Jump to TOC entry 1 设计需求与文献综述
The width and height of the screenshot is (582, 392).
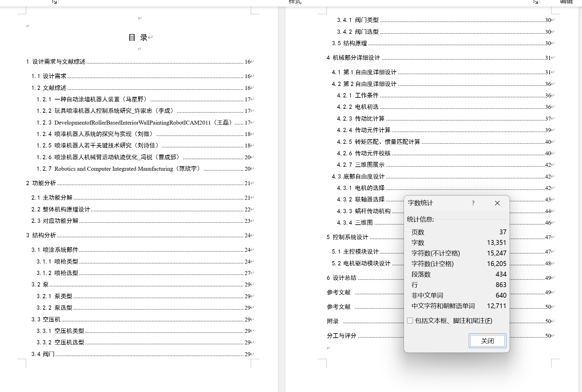tap(59, 62)
